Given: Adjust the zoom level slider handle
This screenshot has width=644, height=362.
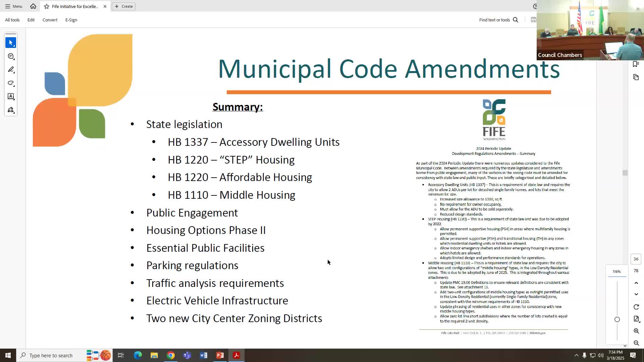Looking at the screenshot, I should (x=617, y=319).
